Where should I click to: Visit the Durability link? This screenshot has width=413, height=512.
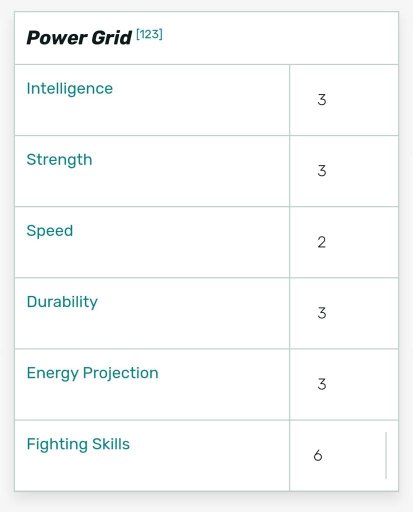(62, 302)
